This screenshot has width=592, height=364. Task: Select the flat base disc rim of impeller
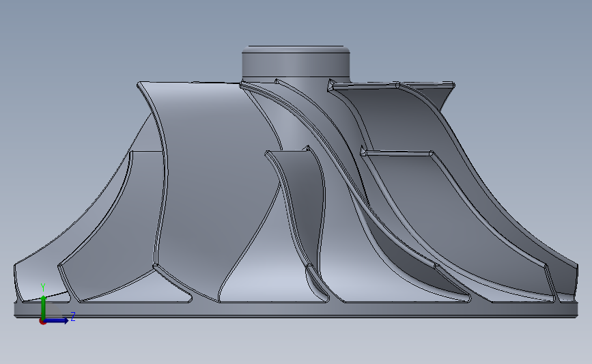tap(296, 309)
